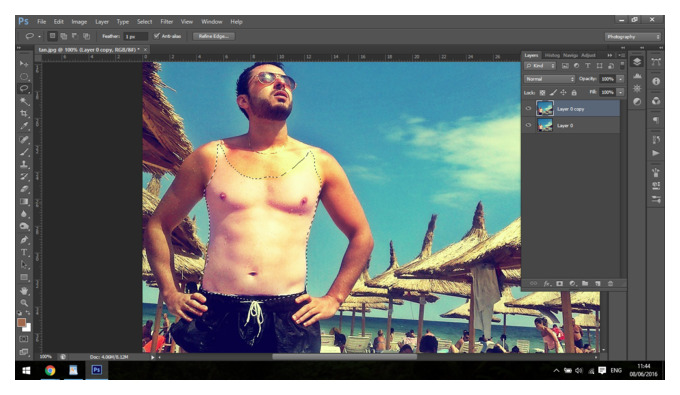
Task: Select the Crop tool
Action: coord(23,114)
